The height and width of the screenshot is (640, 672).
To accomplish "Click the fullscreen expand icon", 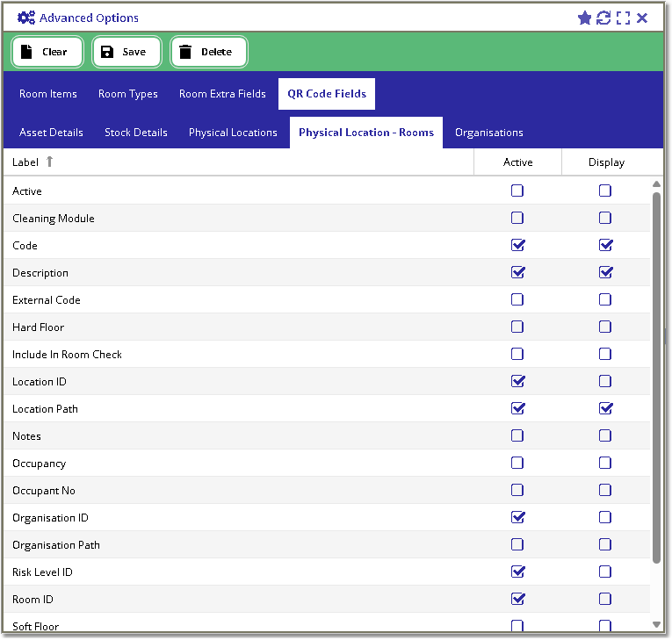I will pyautogui.click(x=623, y=18).
